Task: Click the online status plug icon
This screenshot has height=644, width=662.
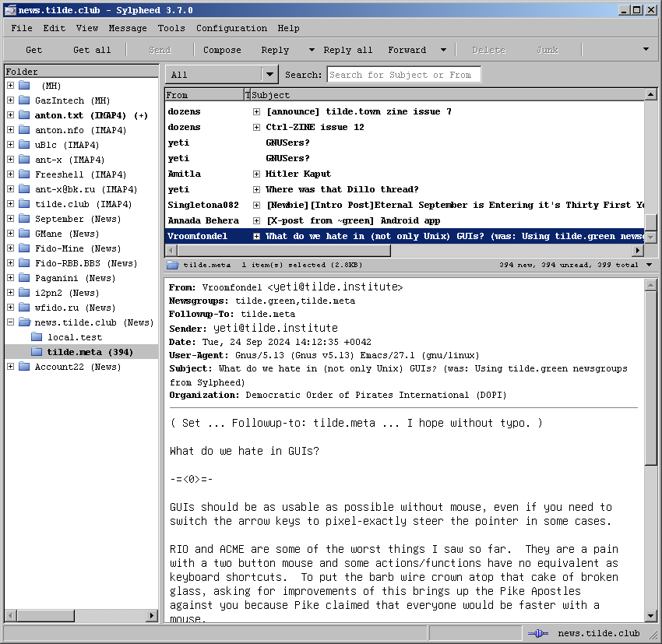Action: [x=539, y=633]
